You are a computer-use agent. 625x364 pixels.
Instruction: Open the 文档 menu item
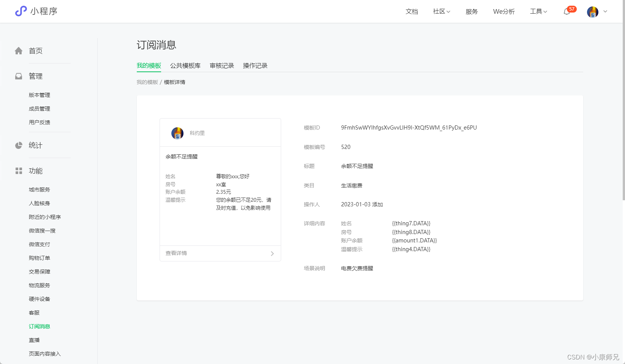point(411,11)
